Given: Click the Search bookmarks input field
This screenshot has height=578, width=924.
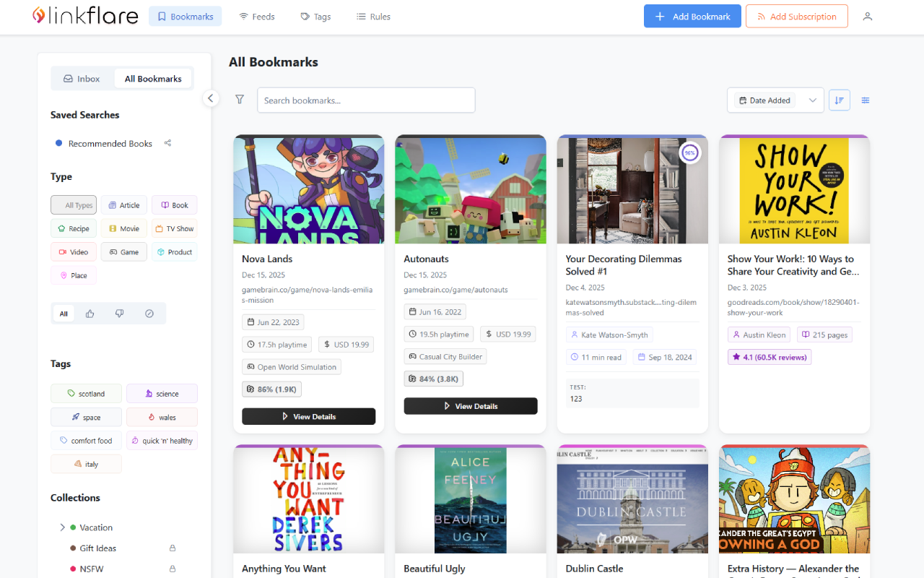Looking at the screenshot, I should tap(366, 100).
